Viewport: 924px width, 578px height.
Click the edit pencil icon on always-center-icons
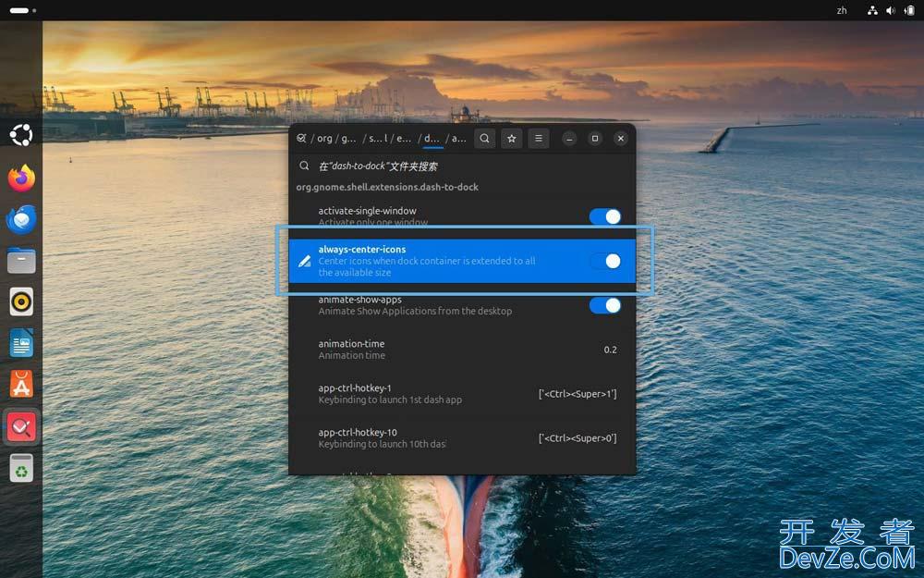(x=305, y=261)
